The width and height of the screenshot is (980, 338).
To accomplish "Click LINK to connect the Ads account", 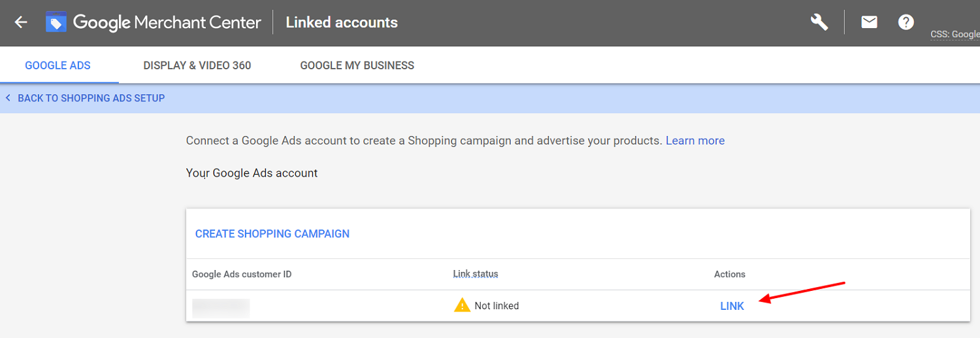I will click(732, 306).
